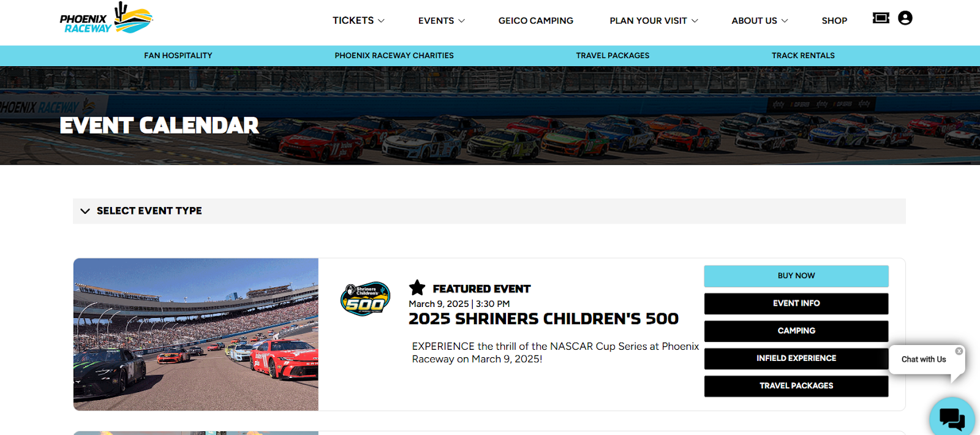This screenshot has height=435, width=980.
Task: Go to the SHOP menu item
Action: 834,20
